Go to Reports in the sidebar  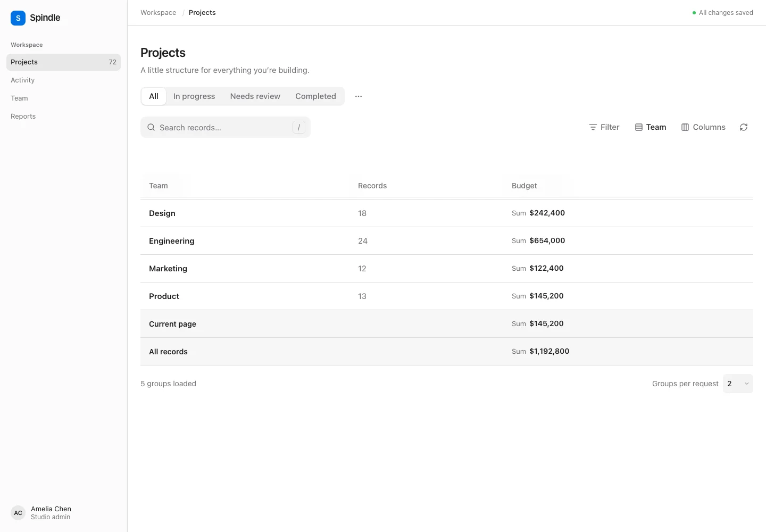coord(64,117)
